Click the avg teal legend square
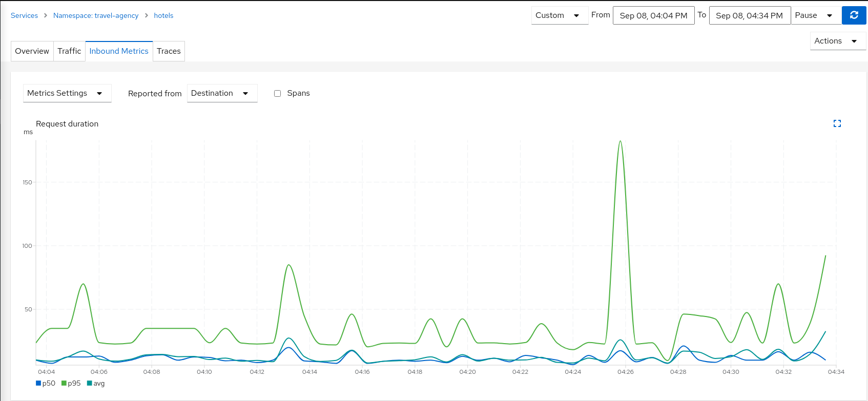 (x=90, y=383)
